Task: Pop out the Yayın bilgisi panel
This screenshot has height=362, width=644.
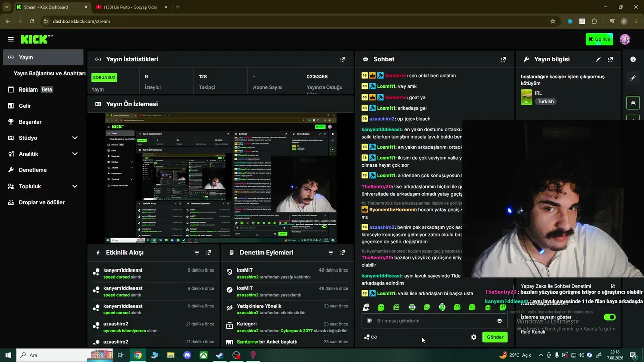Action: click(610, 59)
